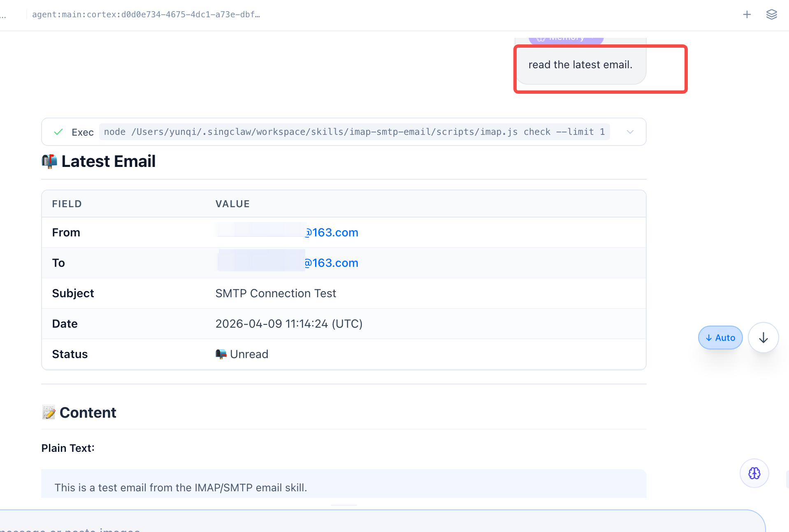
Task: Click the unread mailbox icon in Status row
Action: click(221, 354)
